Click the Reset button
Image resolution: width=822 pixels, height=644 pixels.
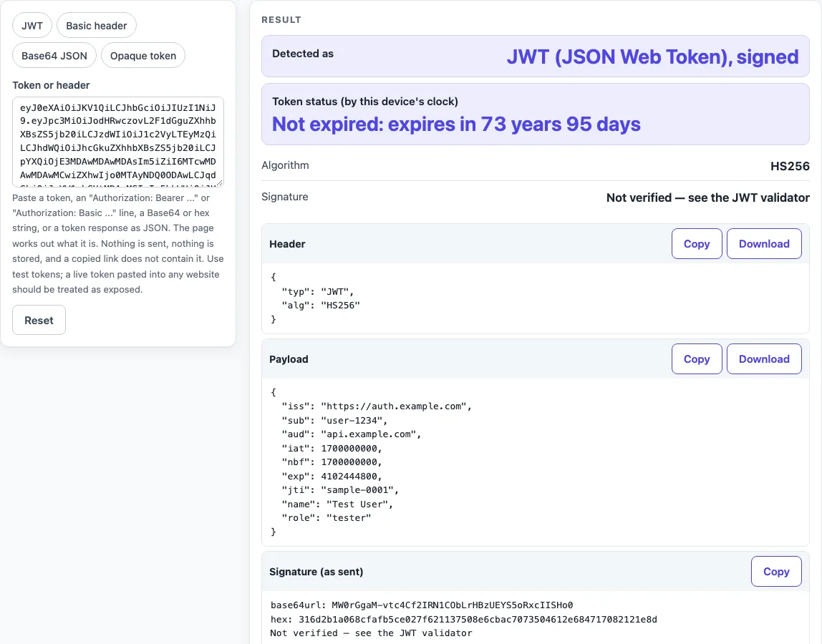point(39,320)
